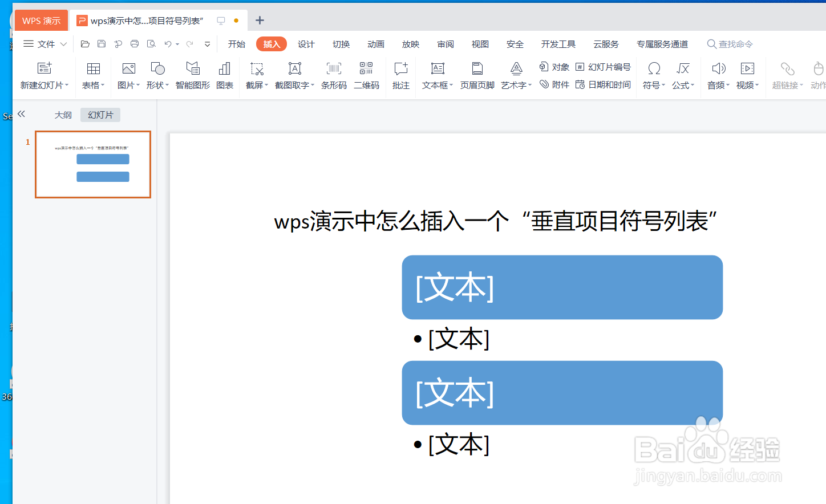Insert an Object (对象)

coord(554,67)
